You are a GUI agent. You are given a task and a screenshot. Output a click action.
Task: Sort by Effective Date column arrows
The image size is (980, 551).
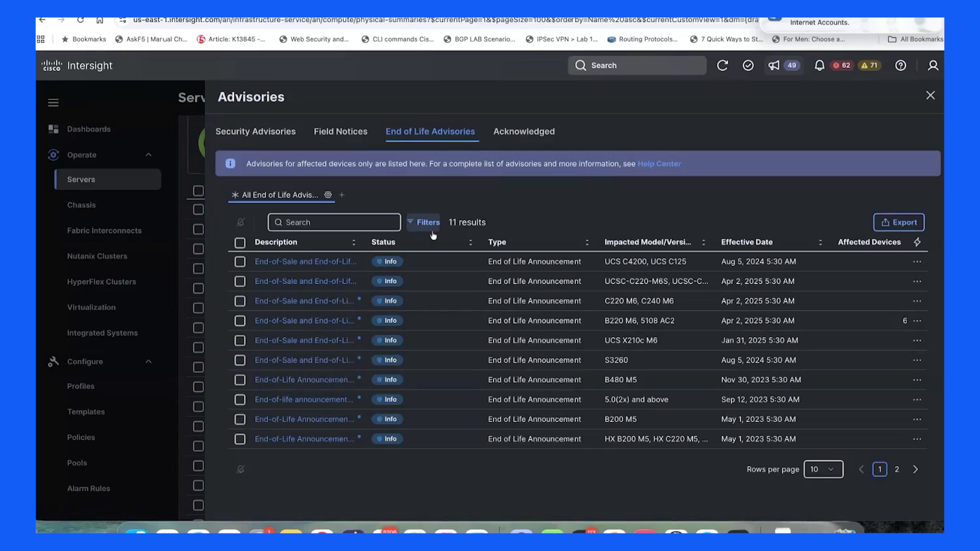(820, 242)
